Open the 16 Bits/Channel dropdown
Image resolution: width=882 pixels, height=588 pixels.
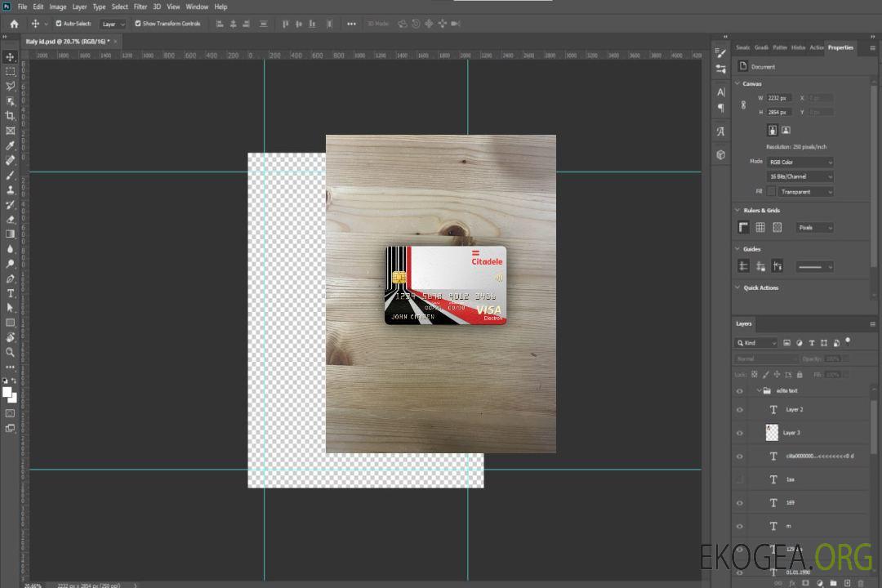click(800, 176)
